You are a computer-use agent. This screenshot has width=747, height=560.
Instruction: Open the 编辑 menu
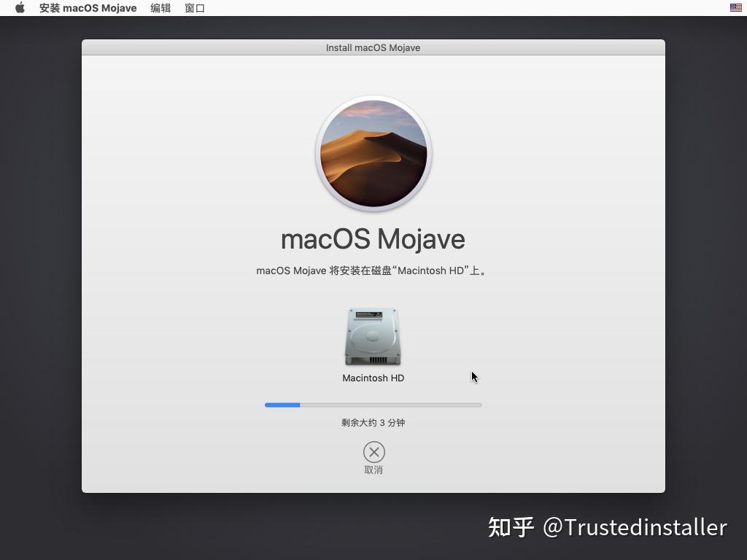(160, 8)
